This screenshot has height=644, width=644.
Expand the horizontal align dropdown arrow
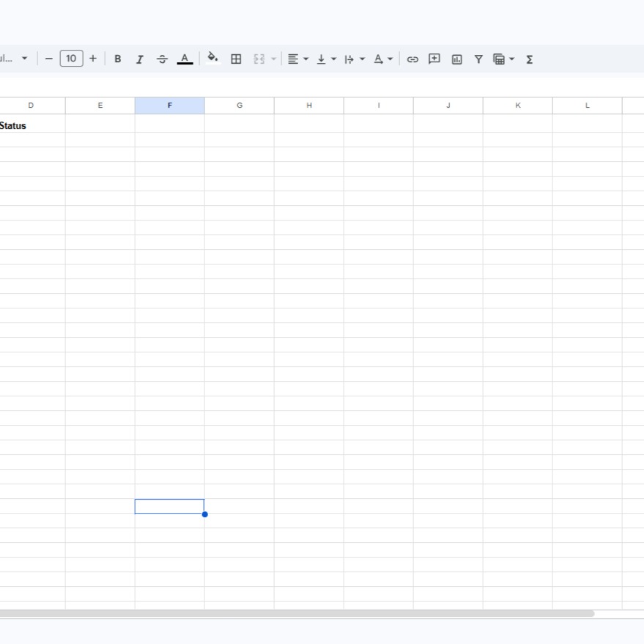(x=306, y=59)
